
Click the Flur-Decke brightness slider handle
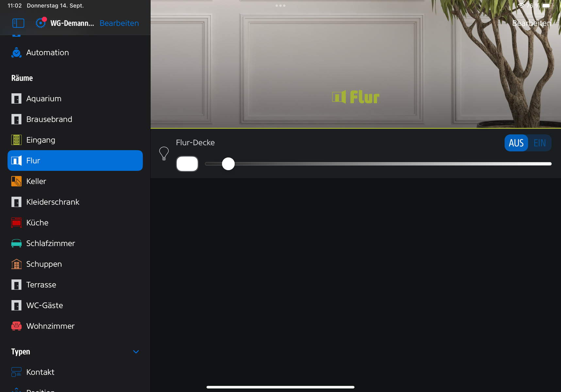click(x=228, y=164)
